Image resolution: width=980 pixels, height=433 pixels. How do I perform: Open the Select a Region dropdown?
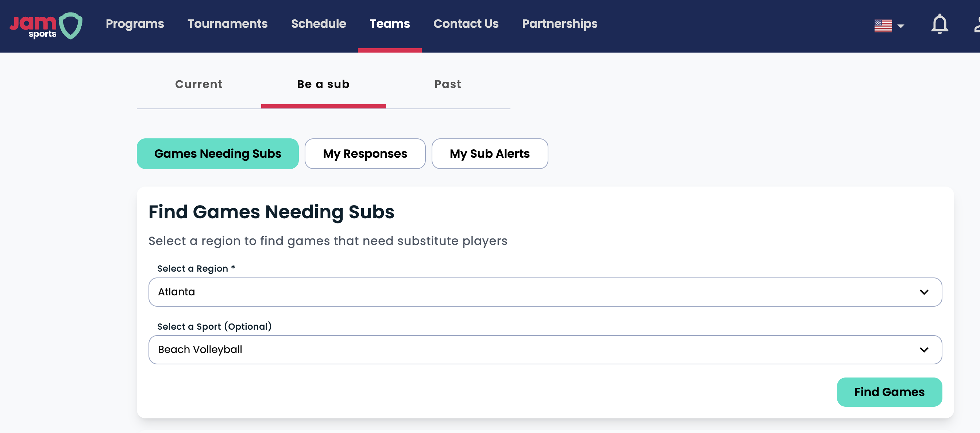[x=545, y=292]
